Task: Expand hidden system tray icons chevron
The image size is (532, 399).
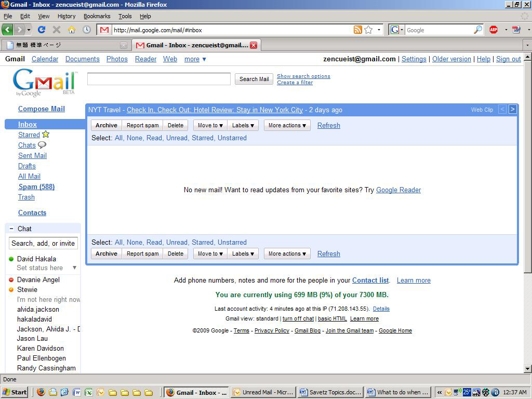Action: pyautogui.click(x=440, y=392)
